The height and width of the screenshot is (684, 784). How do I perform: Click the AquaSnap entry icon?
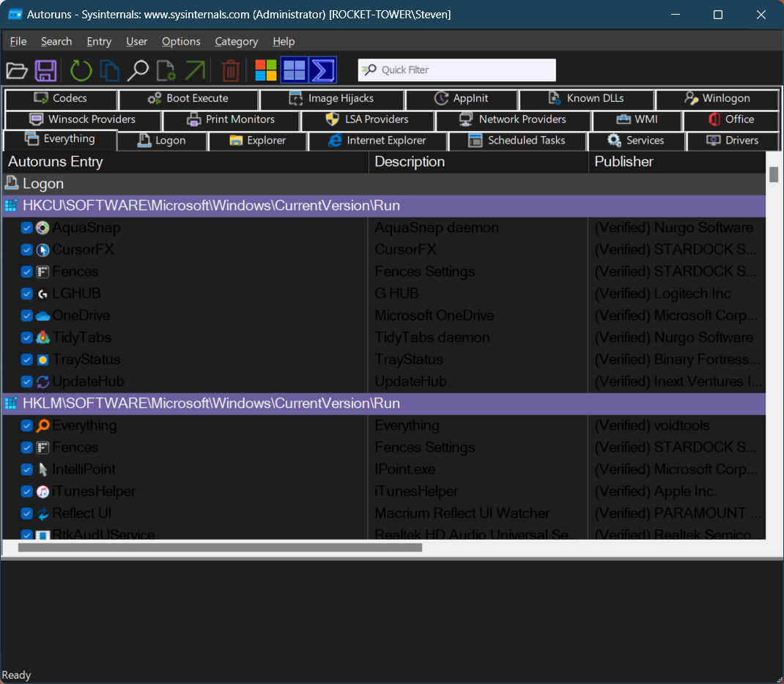43,228
